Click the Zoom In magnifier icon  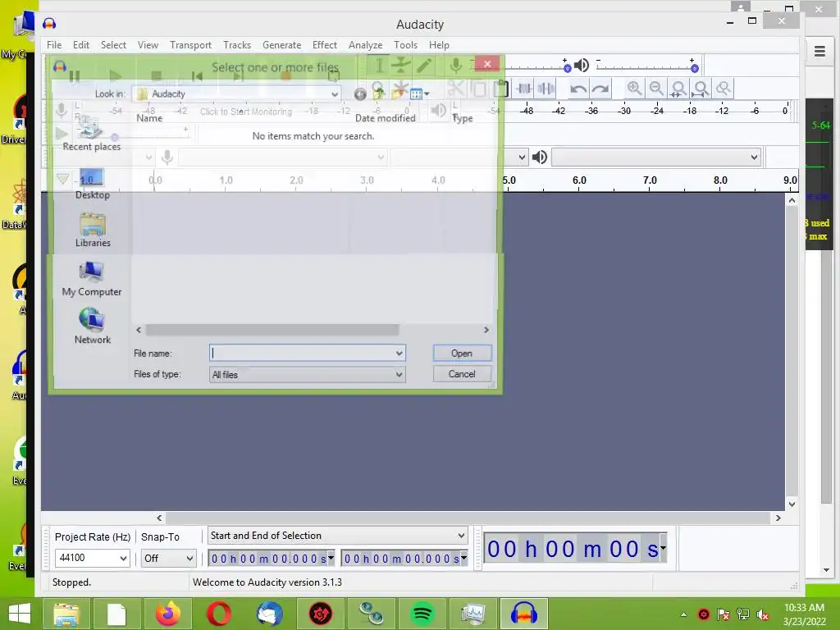click(x=634, y=89)
